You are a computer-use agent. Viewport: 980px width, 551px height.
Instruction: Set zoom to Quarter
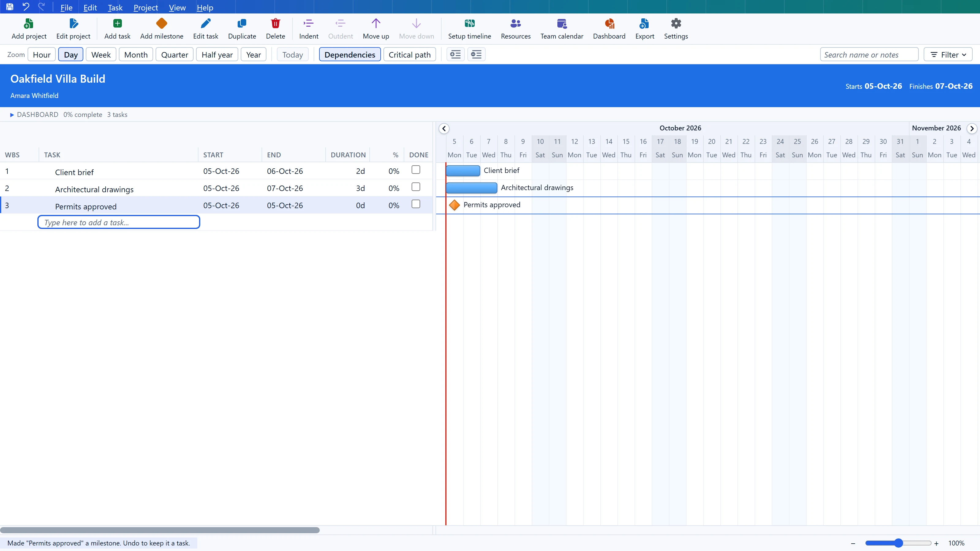point(175,54)
